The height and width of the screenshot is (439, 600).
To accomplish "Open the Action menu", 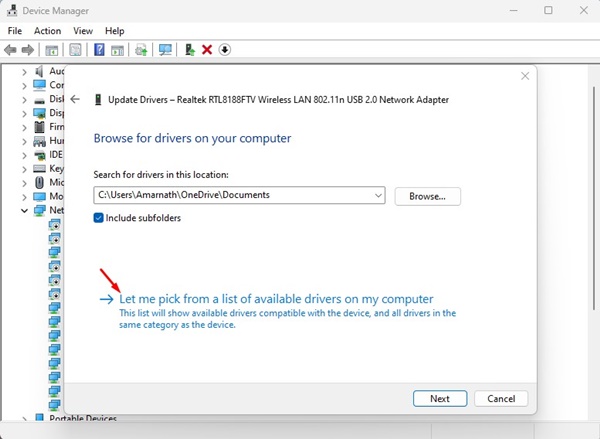I will click(x=47, y=31).
